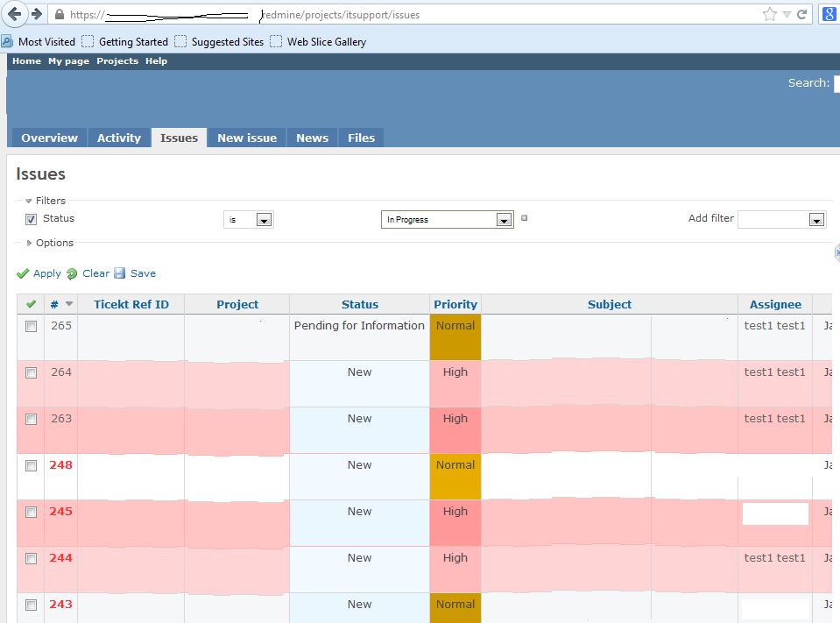Open issue 244

point(61,558)
